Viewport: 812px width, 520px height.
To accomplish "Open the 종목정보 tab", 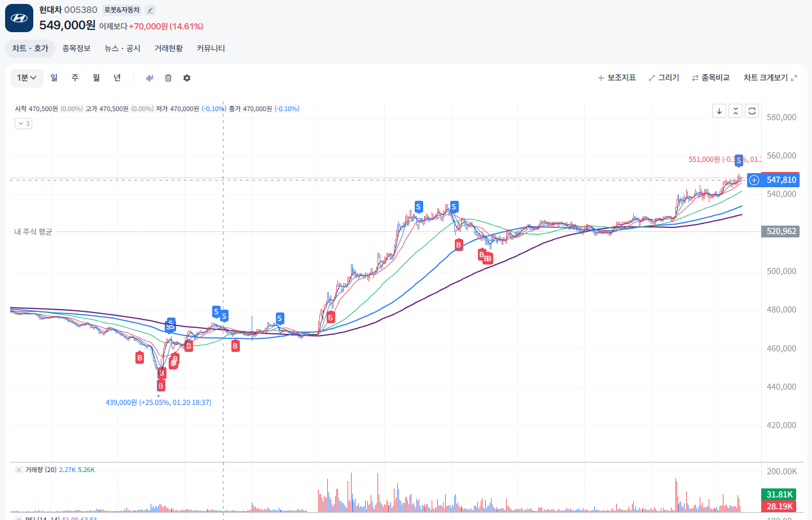I will [x=76, y=49].
